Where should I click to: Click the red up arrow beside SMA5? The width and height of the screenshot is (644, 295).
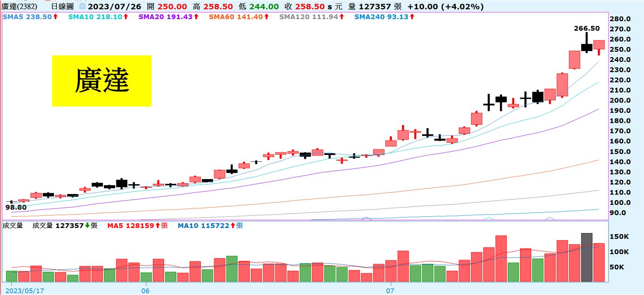(55, 17)
